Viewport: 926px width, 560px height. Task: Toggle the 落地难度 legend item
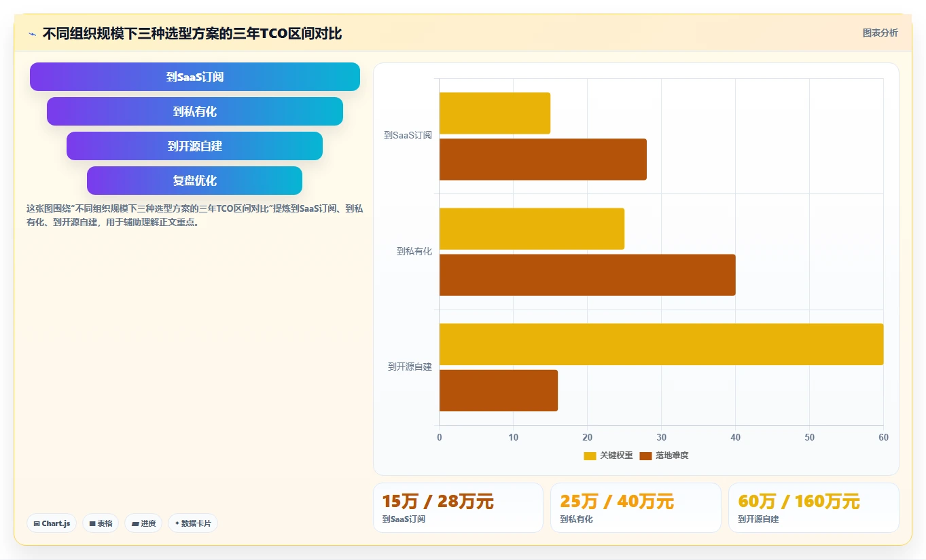pyautogui.click(x=664, y=455)
